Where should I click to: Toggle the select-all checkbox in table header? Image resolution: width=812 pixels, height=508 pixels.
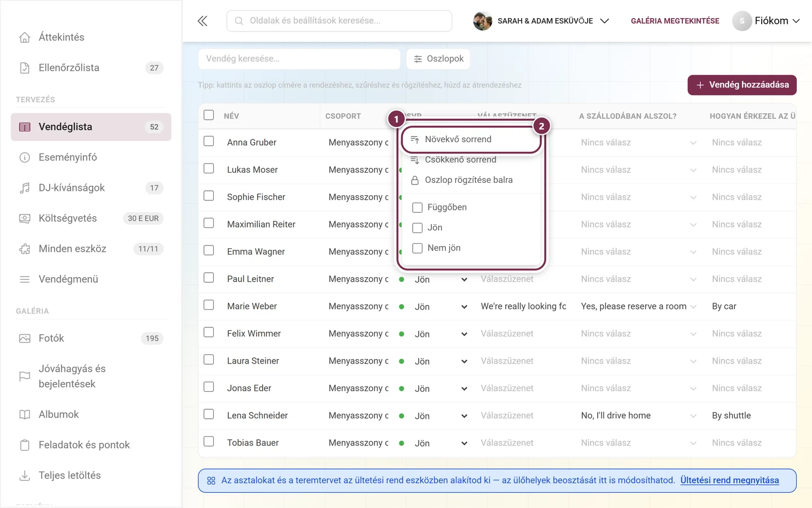pyautogui.click(x=209, y=115)
